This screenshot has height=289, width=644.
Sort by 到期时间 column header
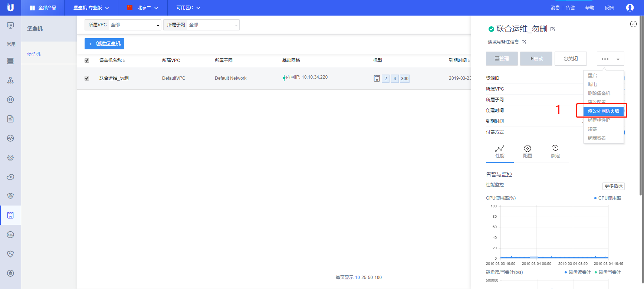pos(459,60)
